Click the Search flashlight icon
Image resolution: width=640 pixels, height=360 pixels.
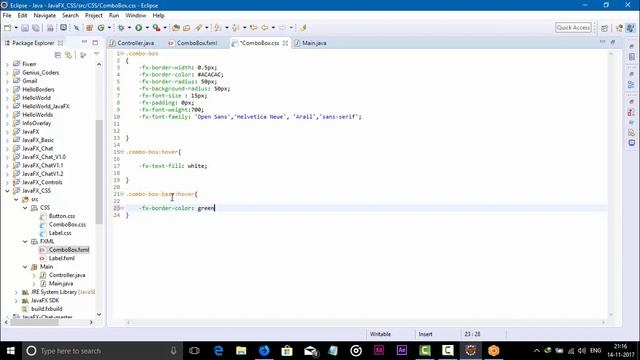[198, 28]
